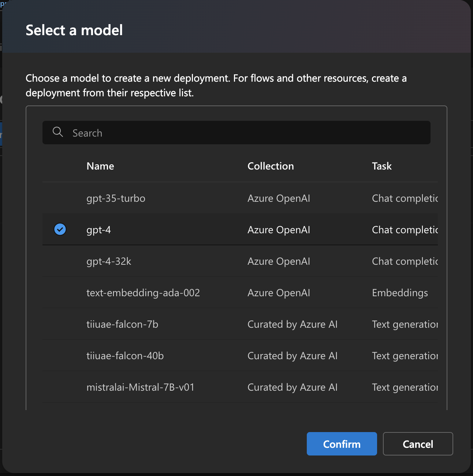This screenshot has width=473, height=476.
Task: Sort by the Collection column header
Action: (x=271, y=166)
